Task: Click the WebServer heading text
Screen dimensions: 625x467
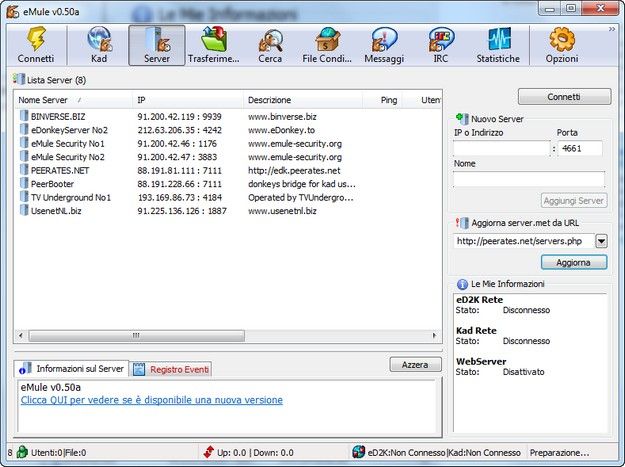Action: (x=481, y=362)
